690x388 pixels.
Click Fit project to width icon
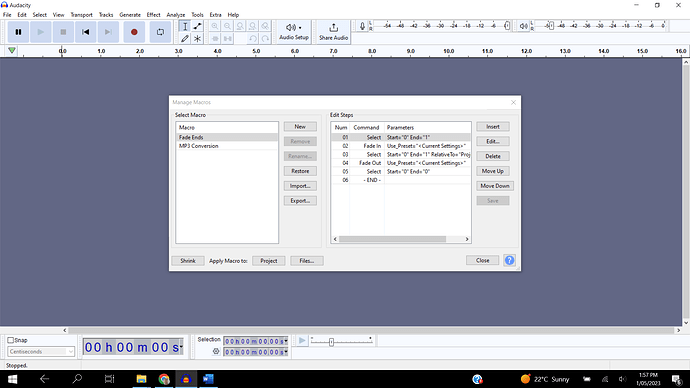[253, 26]
